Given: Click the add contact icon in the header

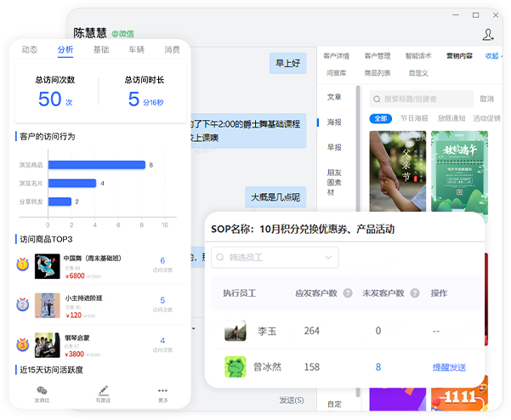Looking at the screenshot, I should (x=488, y=34).
